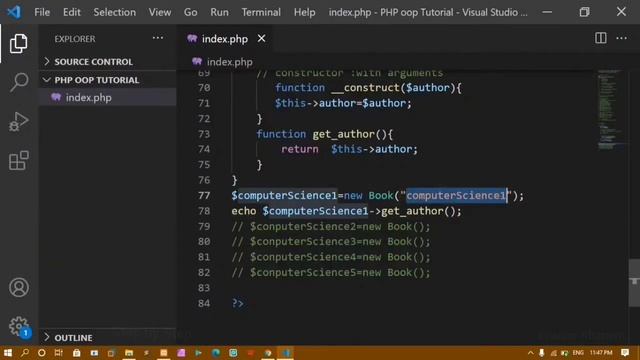This screenshot has height=360, width=640.
Task: Click Windows Start button
Action: [7, 353]
